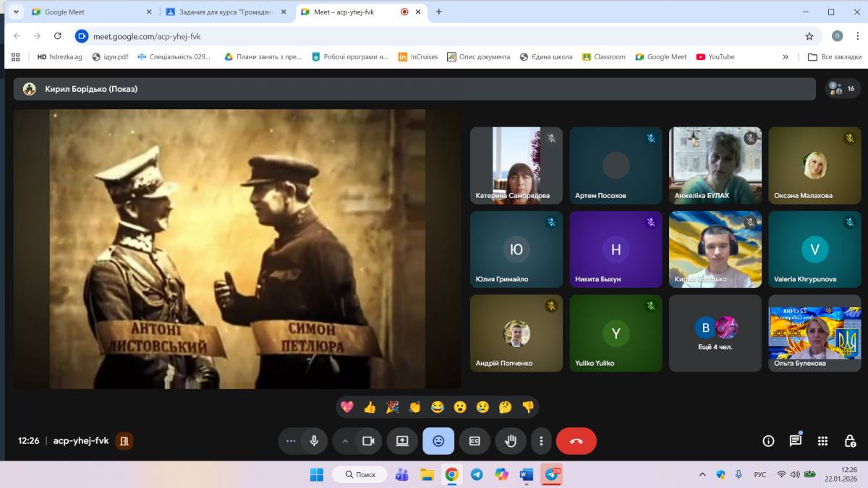The height and width of the screenshot is (488, 868).
Task: Open audio settings three-dot menu beside microphone
Action: coord(291,441)
